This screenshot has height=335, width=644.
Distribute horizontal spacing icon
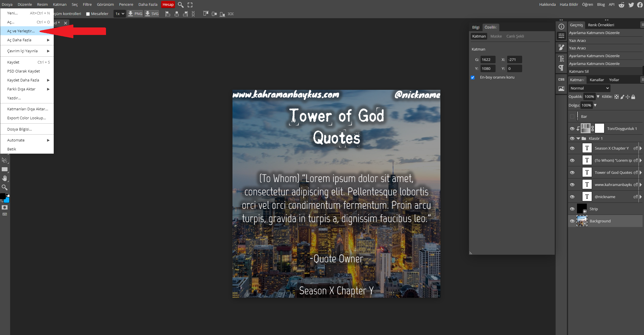coord(231,14)
